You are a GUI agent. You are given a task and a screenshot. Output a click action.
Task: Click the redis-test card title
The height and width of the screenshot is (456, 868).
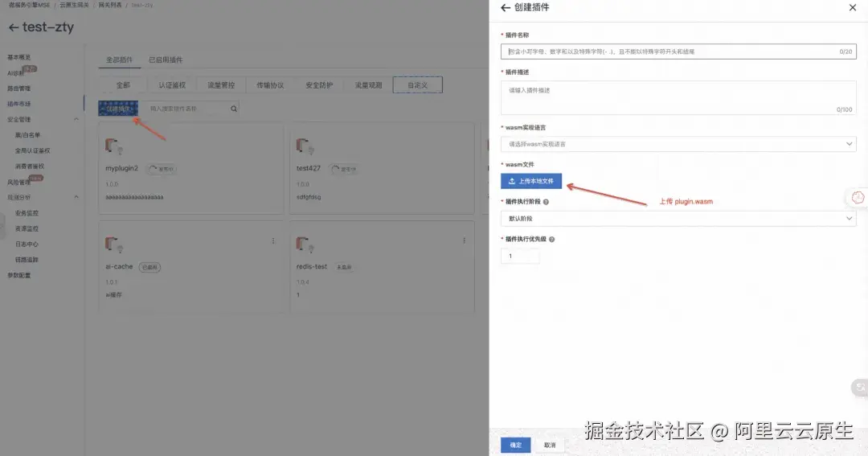tap(312, 266)
